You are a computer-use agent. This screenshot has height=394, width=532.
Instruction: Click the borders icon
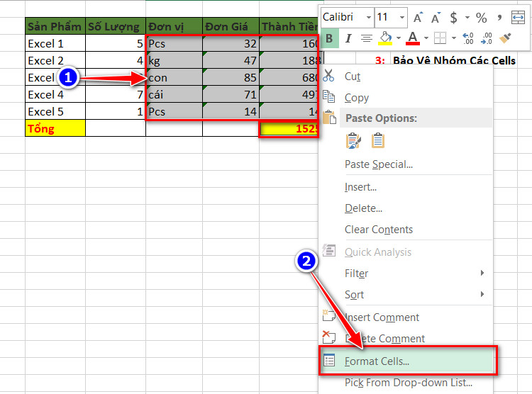point(440,38)
